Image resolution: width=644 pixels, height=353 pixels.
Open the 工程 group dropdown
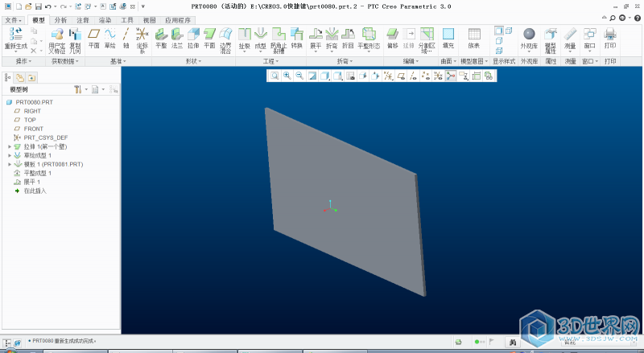[x=270, y=61]
